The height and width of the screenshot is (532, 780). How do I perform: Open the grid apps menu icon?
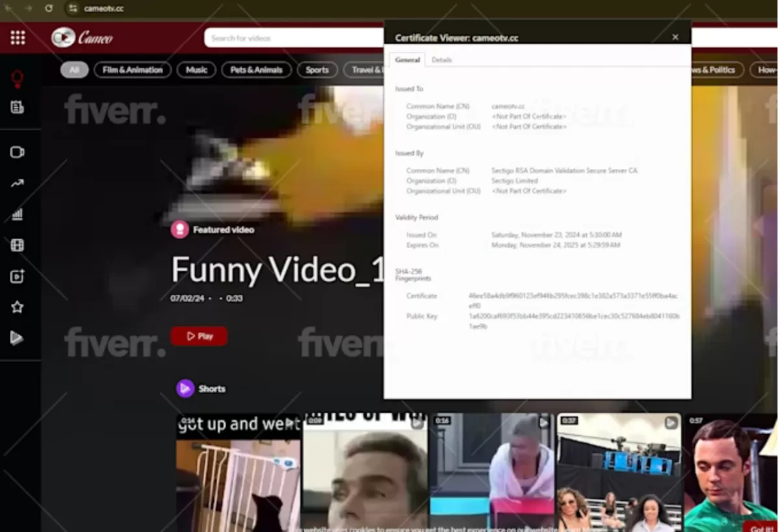tap(18, 38)
